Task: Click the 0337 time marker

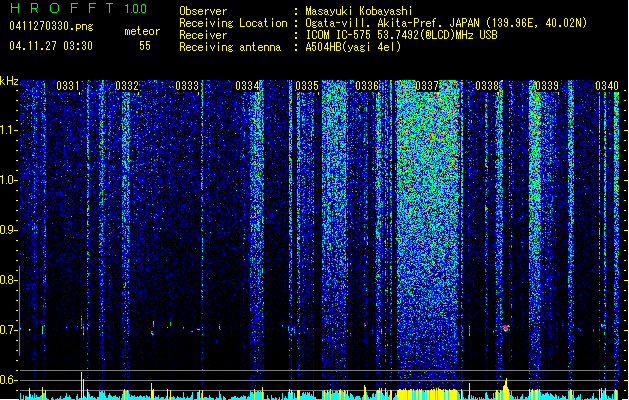Action: 427,86
